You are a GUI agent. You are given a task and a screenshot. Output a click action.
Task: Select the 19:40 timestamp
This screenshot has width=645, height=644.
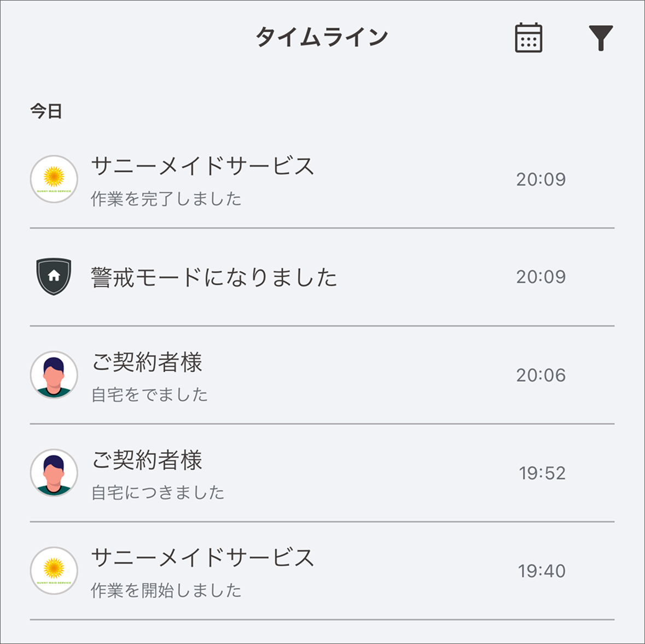pyautogui.click(x=541, y=571)
